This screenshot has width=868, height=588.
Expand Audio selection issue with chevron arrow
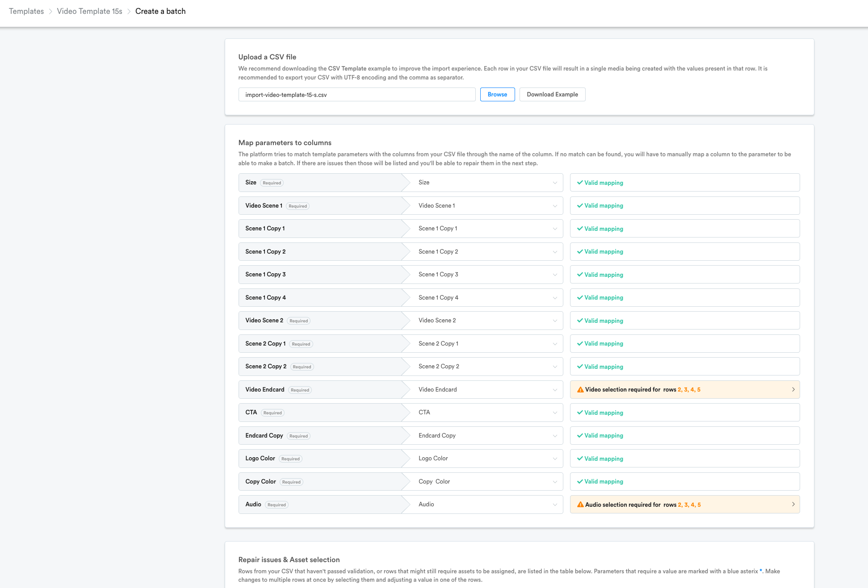[x=793, y=505]
